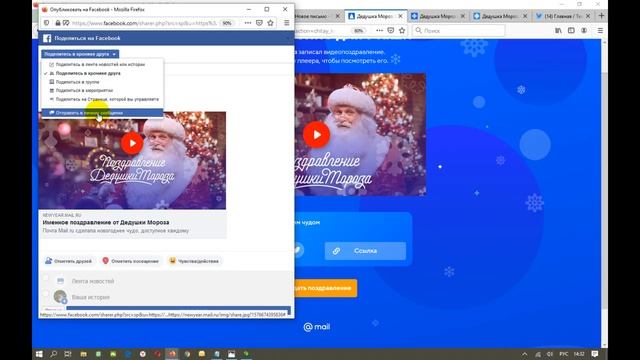Select share in an event option

coord(84,91)
